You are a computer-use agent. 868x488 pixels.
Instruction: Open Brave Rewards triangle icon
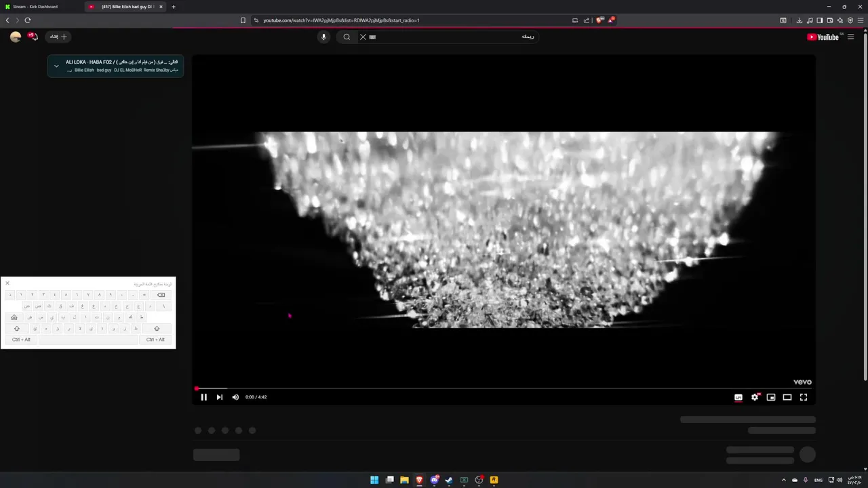611,20
